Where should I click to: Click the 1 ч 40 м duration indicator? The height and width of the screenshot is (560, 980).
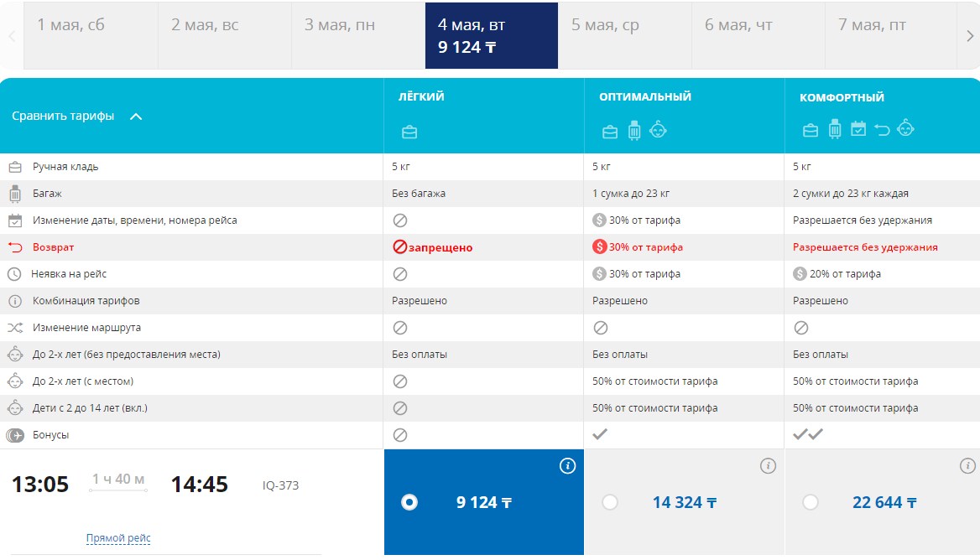[118, 480]
